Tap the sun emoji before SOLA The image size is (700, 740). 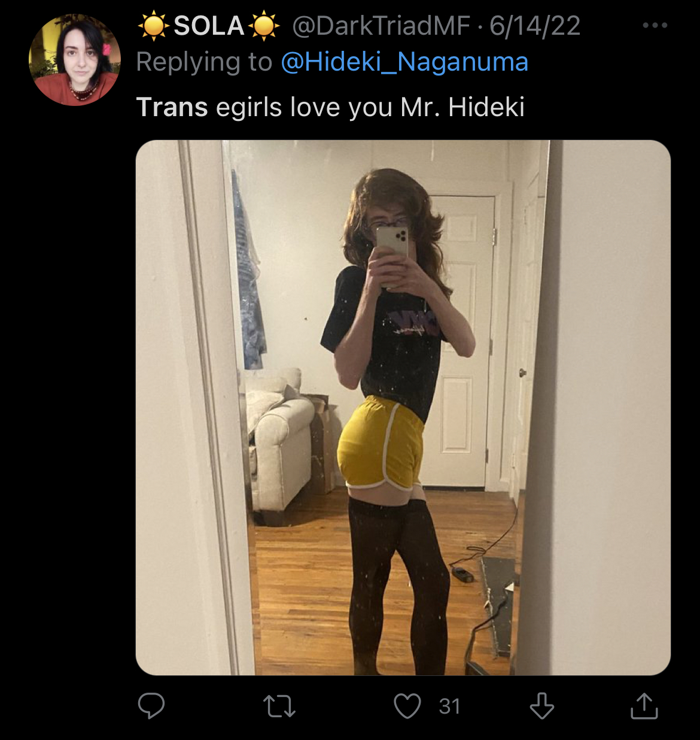(x=154, y=26)
